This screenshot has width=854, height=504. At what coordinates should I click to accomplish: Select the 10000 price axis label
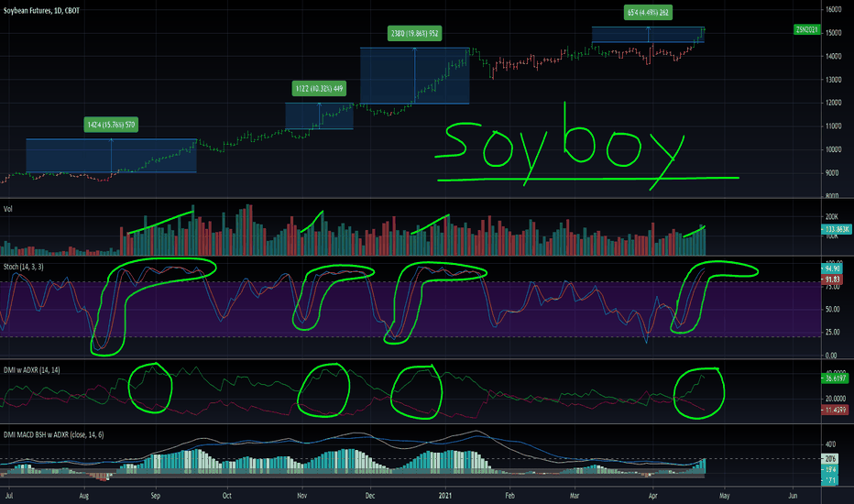[833, 150]
